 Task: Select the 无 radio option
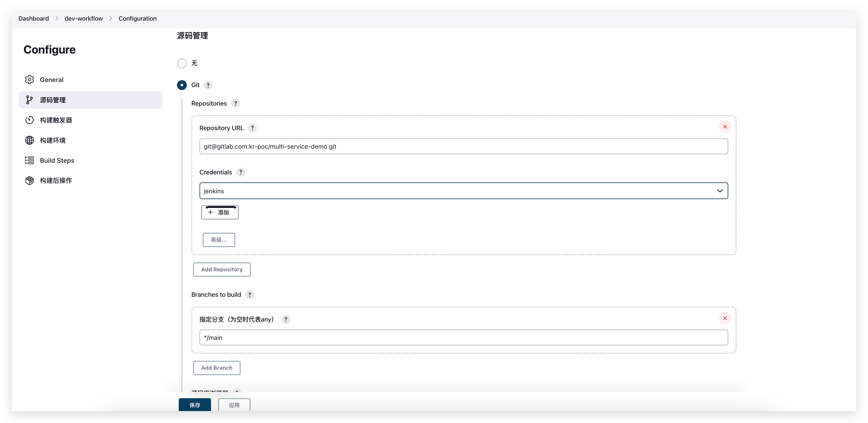[x=182, y=63]
